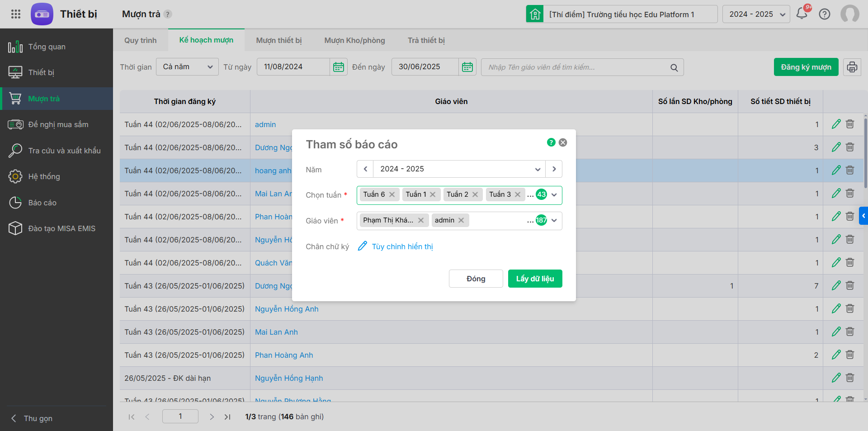This screenshot has height=431, width=868.
Task: Click the print icon button
Action: pos(852,67)
